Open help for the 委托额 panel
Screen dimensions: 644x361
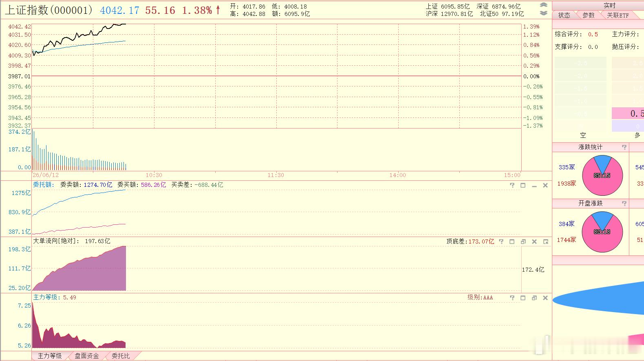click(512, 185)
